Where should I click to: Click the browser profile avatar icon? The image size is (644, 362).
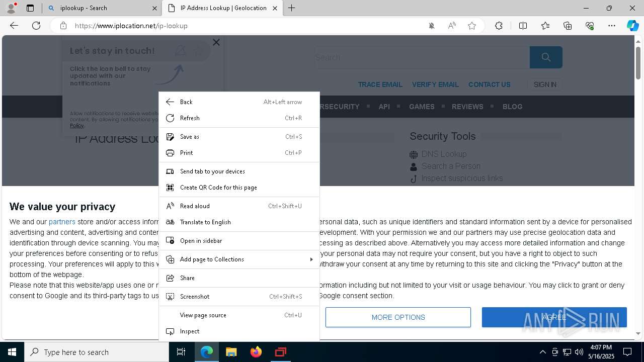coord(11,8)
